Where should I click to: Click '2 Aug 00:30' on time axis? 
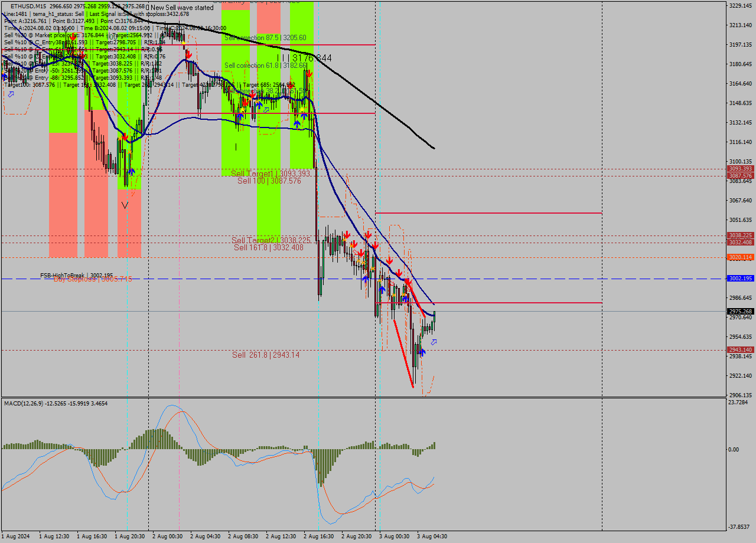168,537
